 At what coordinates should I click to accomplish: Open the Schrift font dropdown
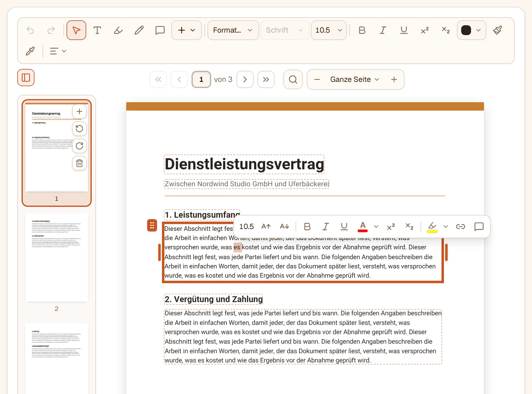(285, 30)
